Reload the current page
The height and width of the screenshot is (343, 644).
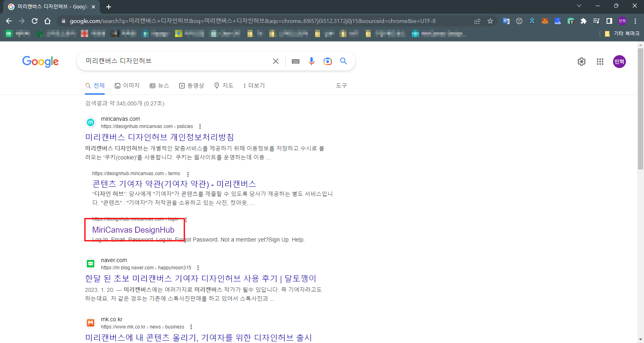(x=35, y=21)
